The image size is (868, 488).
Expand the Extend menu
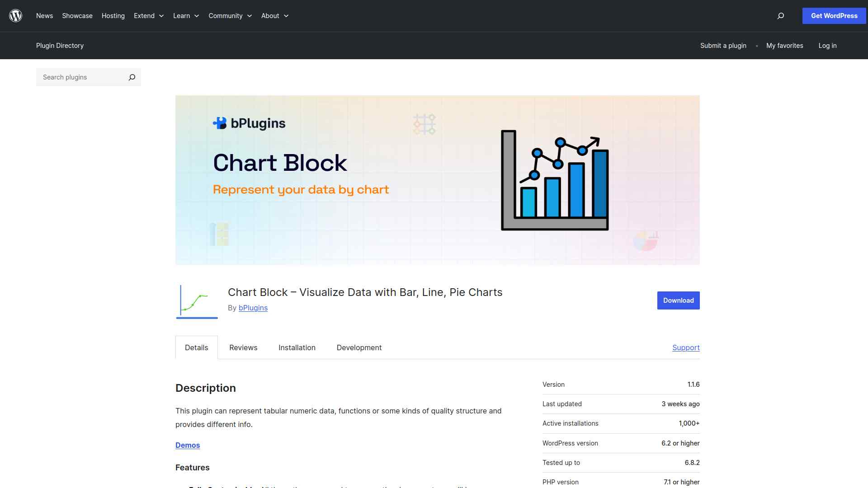tap(149, 16)
